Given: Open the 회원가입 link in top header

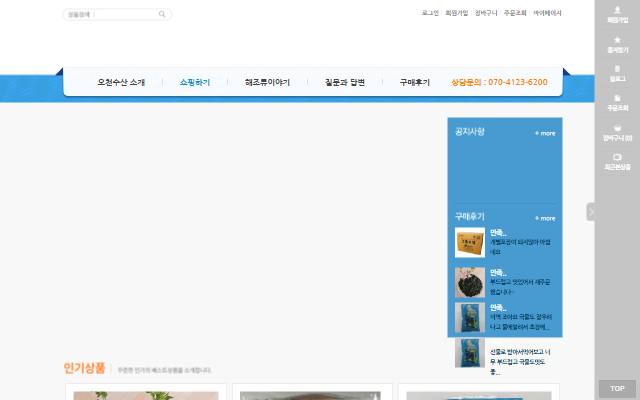Looking at the screenshot, I should [456, 13].
